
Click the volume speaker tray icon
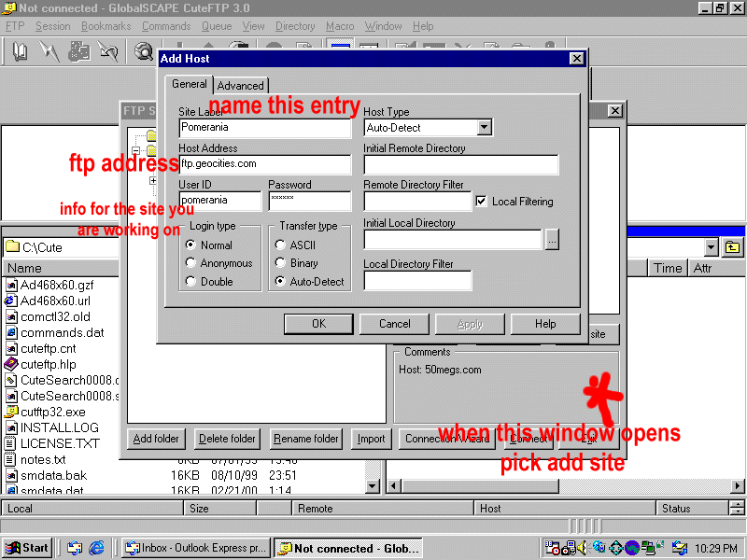[581, 548]
